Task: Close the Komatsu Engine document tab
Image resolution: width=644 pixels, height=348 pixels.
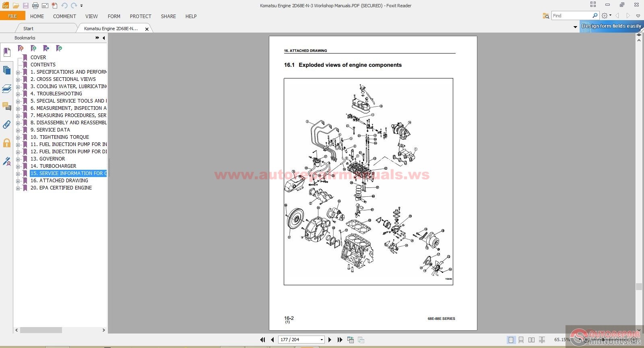Action: tap(147, 29)
